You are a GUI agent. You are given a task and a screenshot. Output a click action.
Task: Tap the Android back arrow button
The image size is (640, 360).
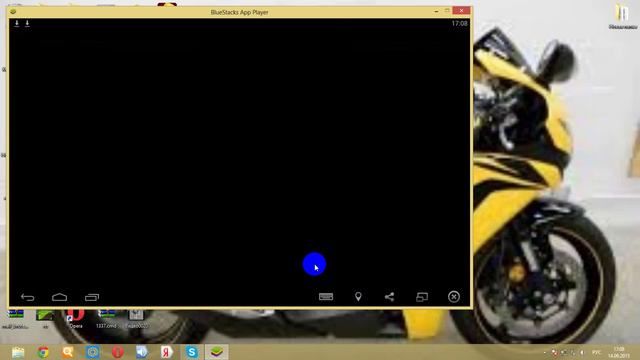click(x=28, y=297)
